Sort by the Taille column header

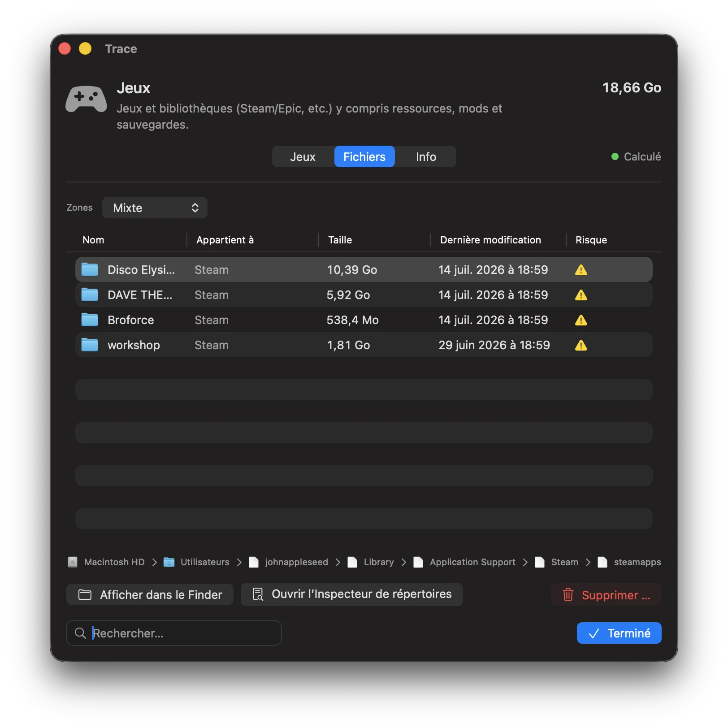340,240
